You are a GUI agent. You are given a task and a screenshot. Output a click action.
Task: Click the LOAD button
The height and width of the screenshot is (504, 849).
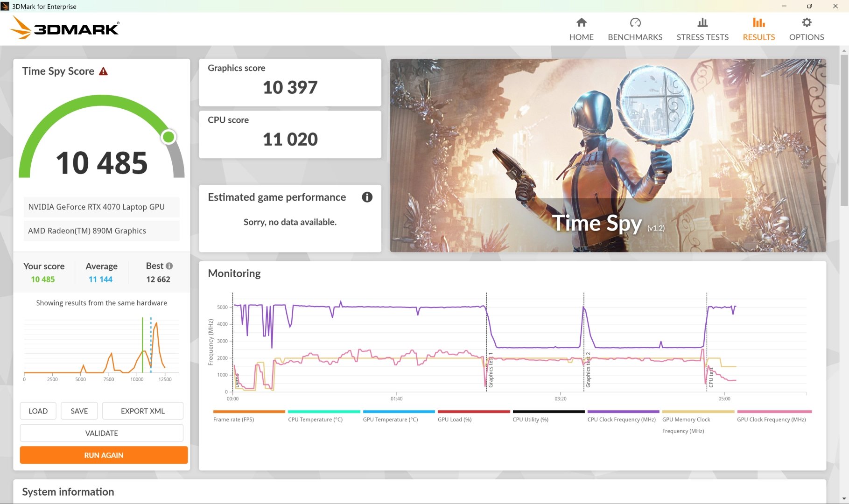pos(38,411)
